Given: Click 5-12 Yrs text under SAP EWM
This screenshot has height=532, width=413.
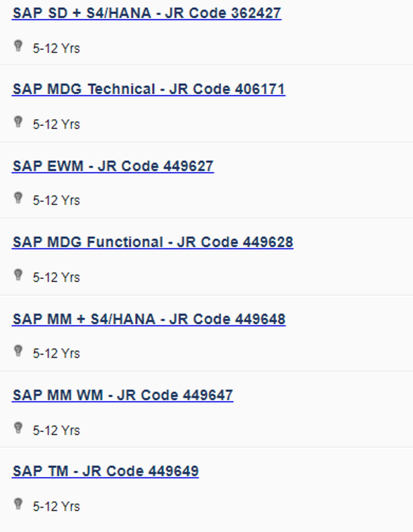Looking at the screenshot, I should (56, 201).
